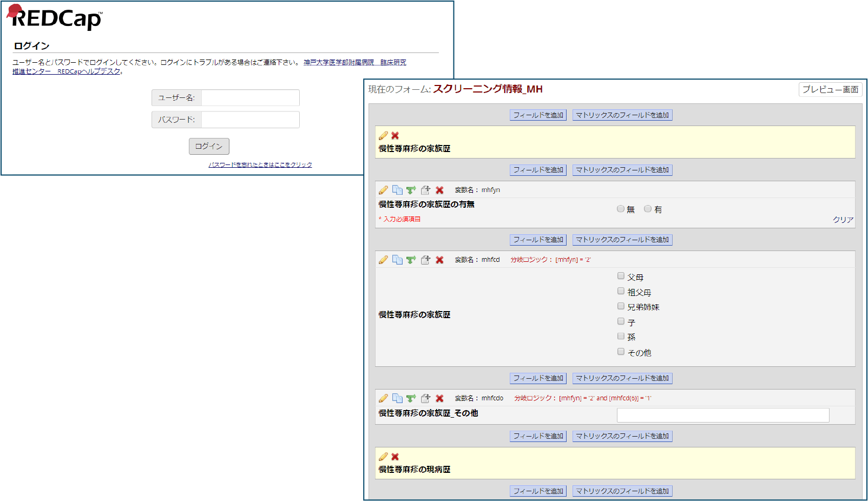This screenshot has width=868, height=501.
Task: Tick the 兄弟姉妹 checkbox
Action: 621,306
